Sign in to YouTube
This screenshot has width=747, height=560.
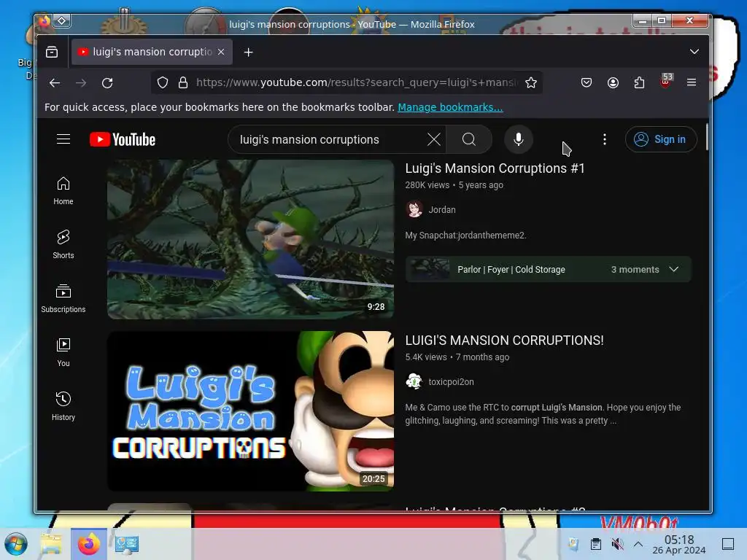(x=661, y=139)
